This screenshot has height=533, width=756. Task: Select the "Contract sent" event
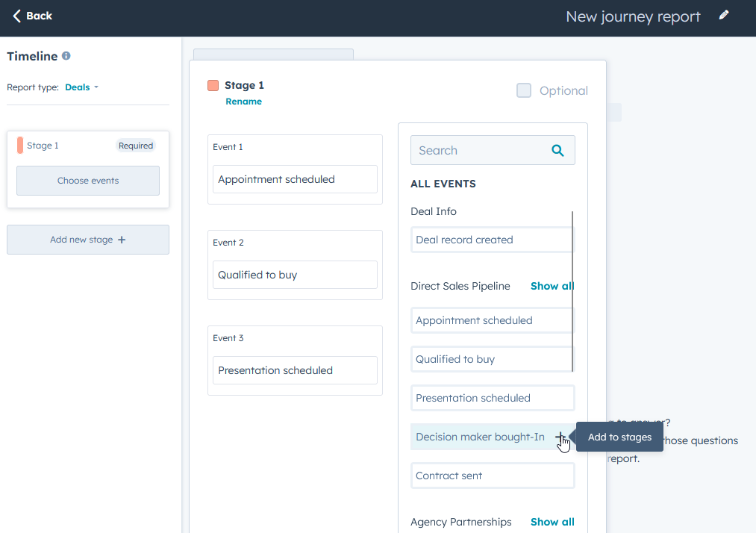coord(492,476)
